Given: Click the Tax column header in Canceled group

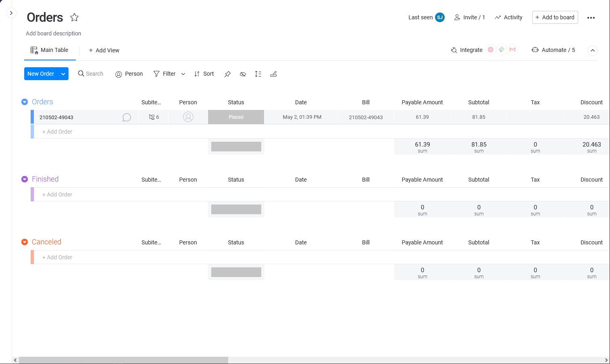Looking at the screenshot, I should tap(535, 242).
